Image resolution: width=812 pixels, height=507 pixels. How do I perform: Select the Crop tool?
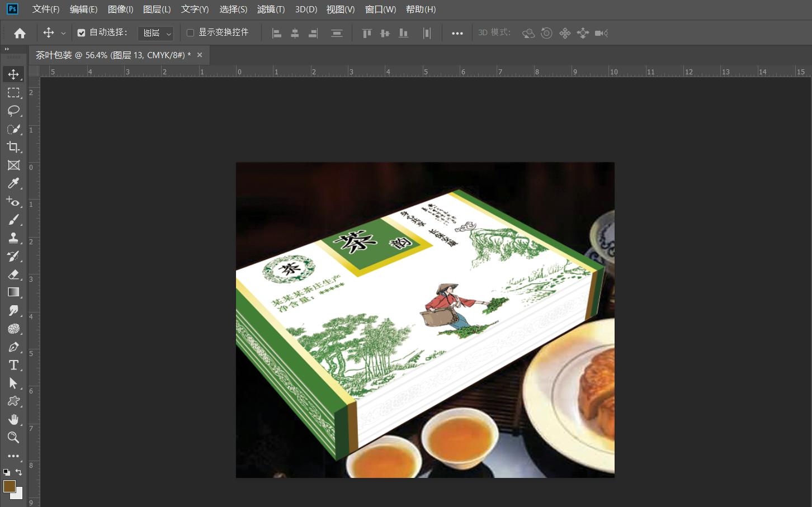[14, 147]
